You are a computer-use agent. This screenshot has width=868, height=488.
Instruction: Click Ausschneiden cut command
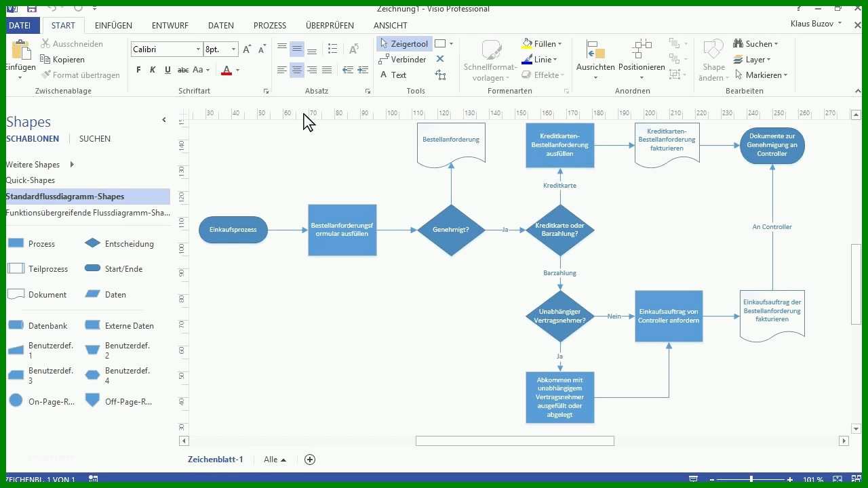click(72, 43)
